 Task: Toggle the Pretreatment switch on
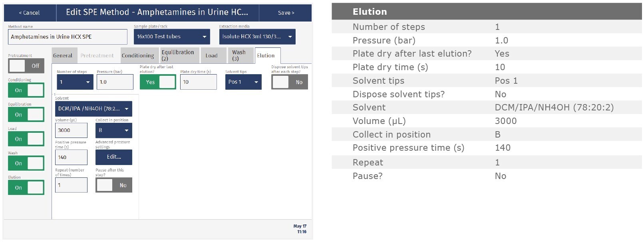click(x=26, y=66)
